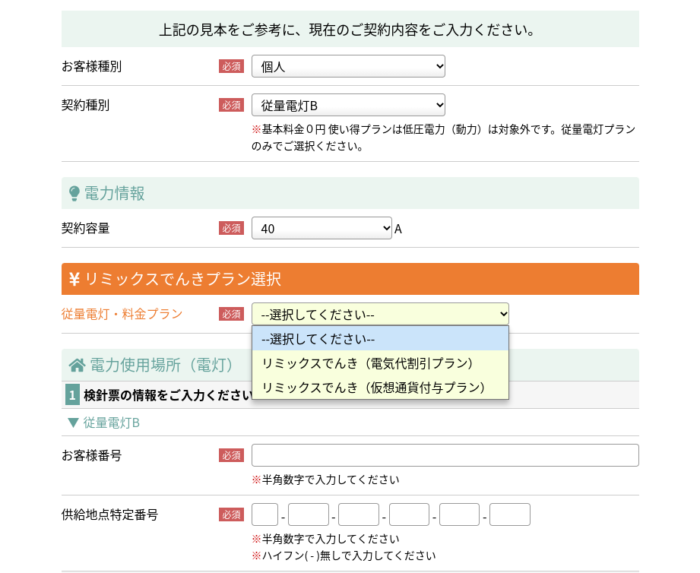Image resolution: width=700 pixels, height=573 pixels.
Task: Click the お客様番号 text field
Action: click(445, 455)
